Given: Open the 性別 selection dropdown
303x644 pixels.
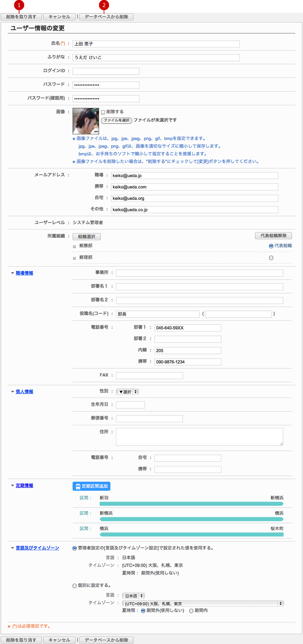Looking at the screenshot, I should [128, 392].
